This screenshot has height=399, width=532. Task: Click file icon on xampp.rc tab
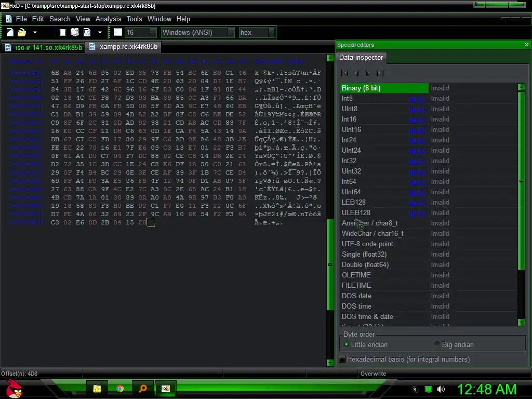[x=92, y=46]
